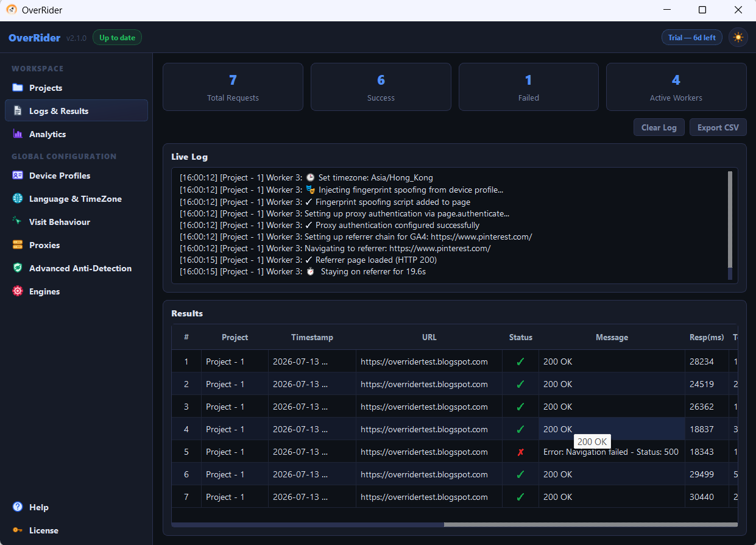This screenshot has height=545, width=756.
Task: Click the # column header
Action: pos(186,337)
